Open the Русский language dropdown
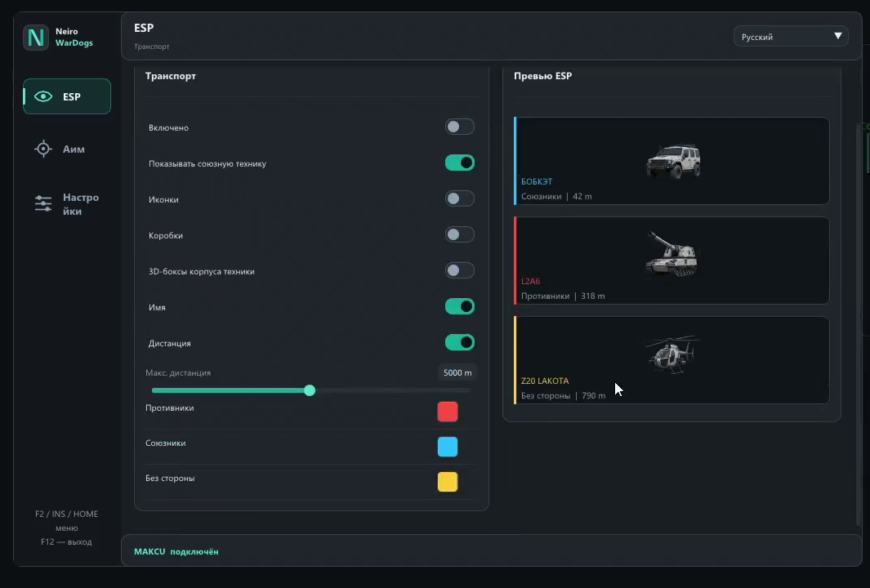The image size is (870, 588). coord(791,37)
